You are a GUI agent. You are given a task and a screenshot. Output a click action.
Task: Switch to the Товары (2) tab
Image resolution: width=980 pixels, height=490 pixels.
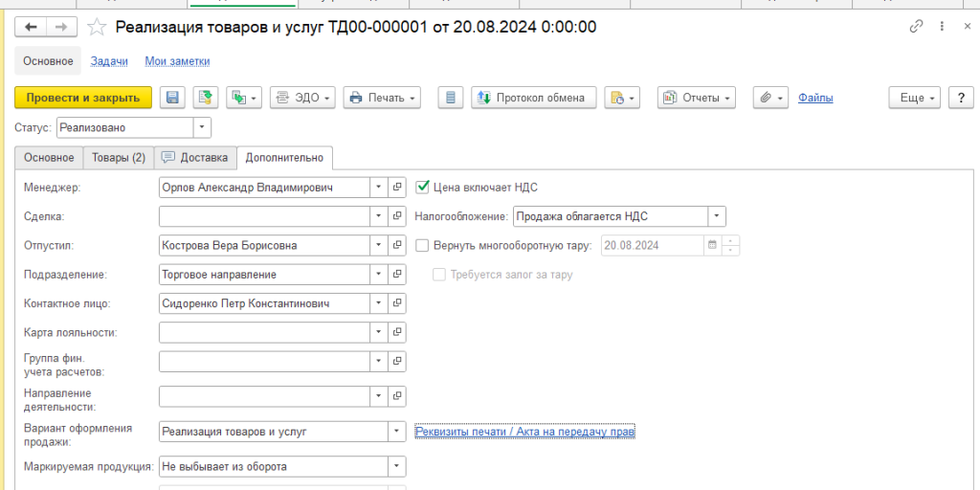(x=119, y=157)
